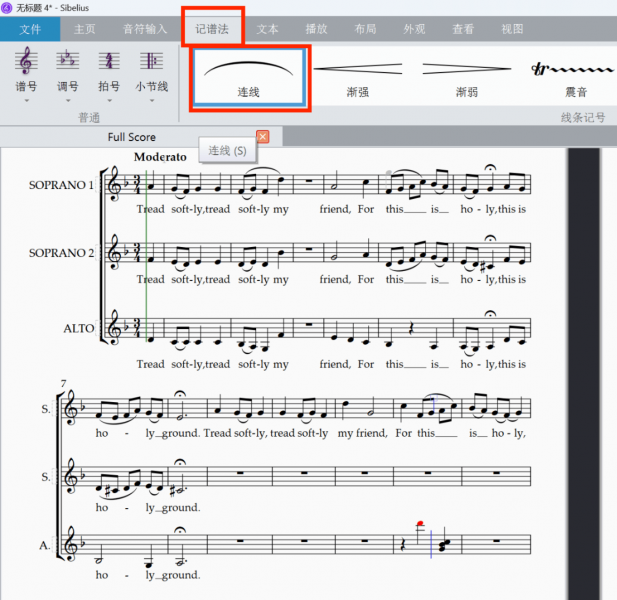This screenshot has width=617, height=600.
Task: Click the treble clef on SOPRANO 1 staff
Action: point(114,184)
